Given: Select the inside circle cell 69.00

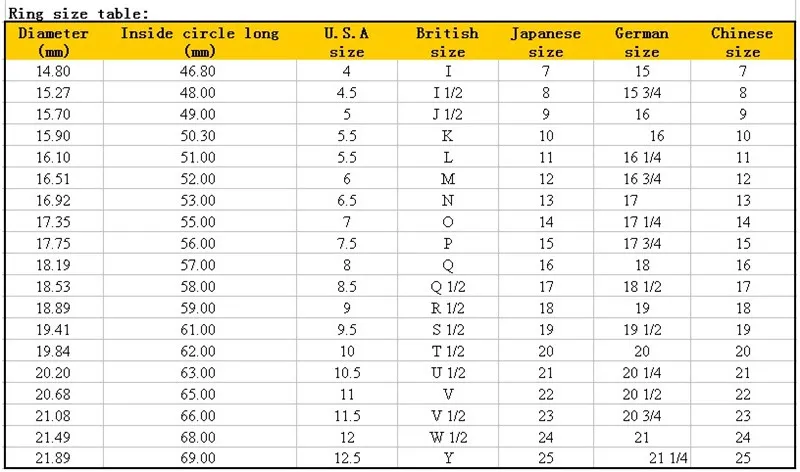Looking at the screenshot, I should 198,458.
